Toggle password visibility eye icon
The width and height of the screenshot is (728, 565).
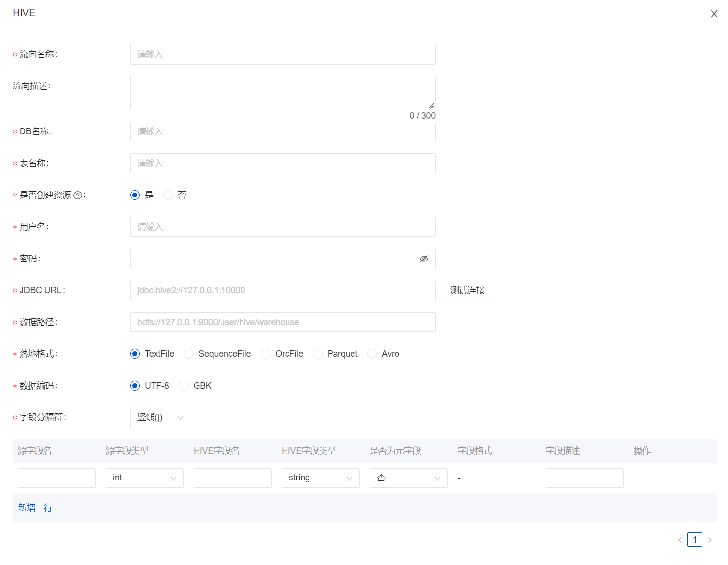[x=424, y=259]
